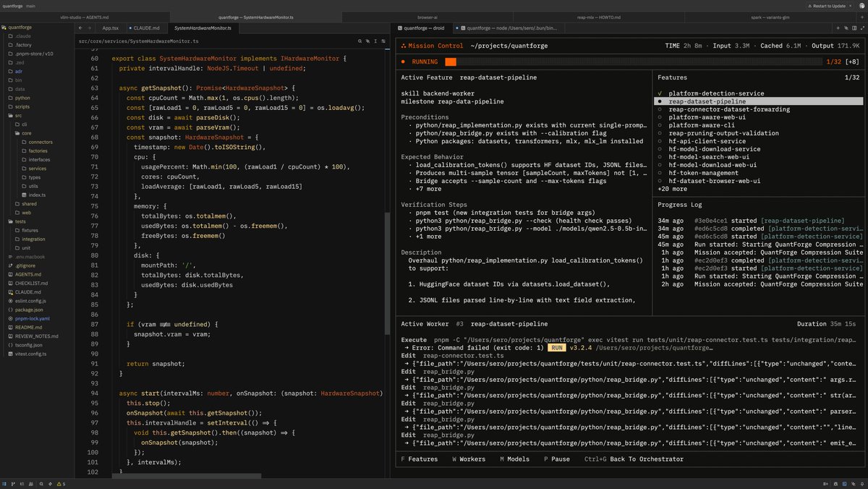Click F Features shortcut in footer
This screenshot has height=489, width=868.
(419, 459)
